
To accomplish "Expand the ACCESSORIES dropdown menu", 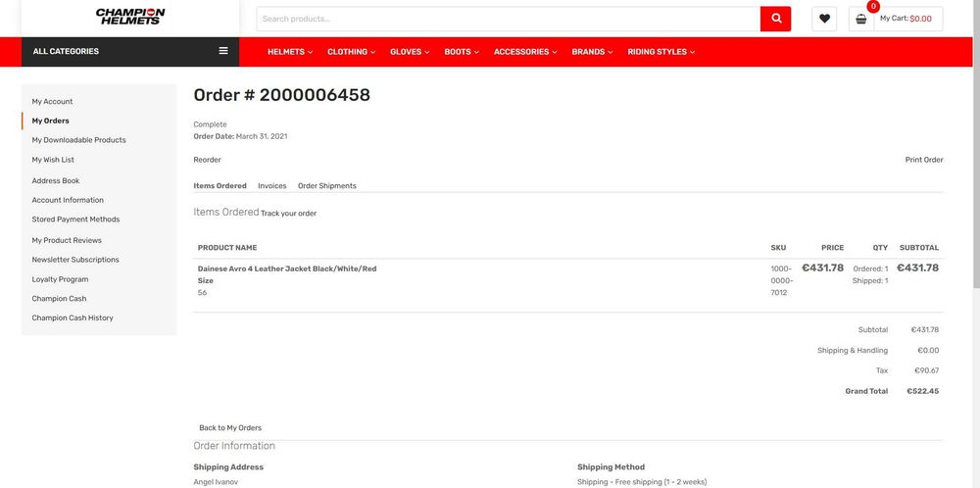I will 525,52.
